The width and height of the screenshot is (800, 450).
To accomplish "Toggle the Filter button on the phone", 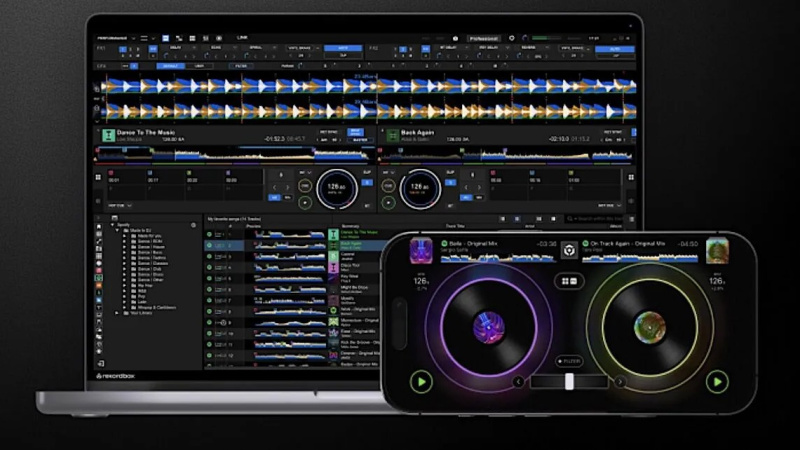I will click(569, 361).
